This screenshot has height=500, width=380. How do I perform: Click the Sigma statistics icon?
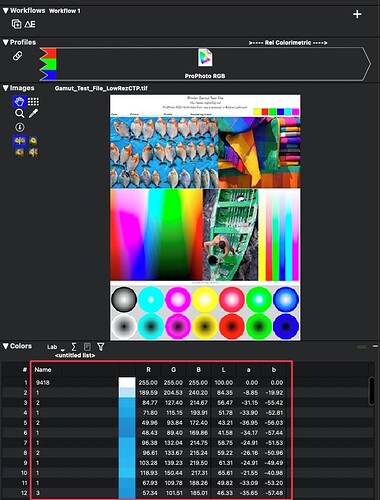pyautogui.click(x=74, y=347)
